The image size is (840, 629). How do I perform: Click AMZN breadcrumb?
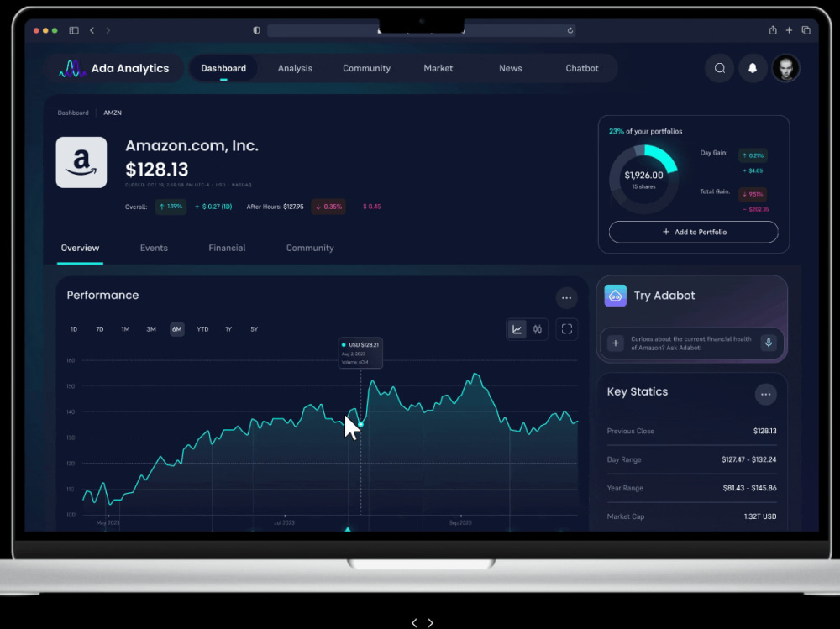click(113, 113)
